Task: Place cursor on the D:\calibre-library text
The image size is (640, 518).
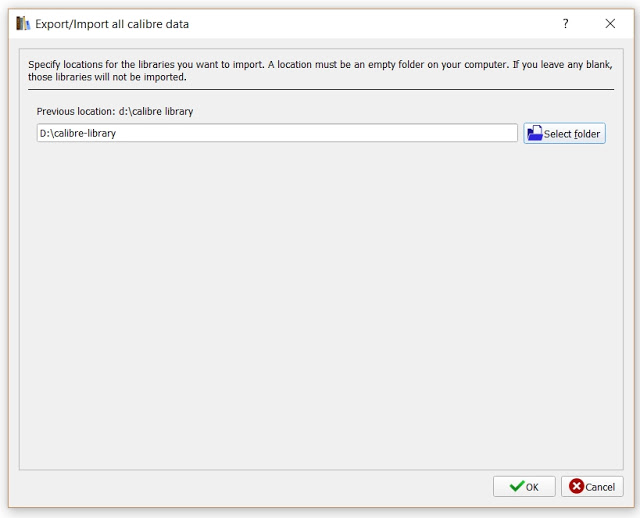Action: pos(78,133)
